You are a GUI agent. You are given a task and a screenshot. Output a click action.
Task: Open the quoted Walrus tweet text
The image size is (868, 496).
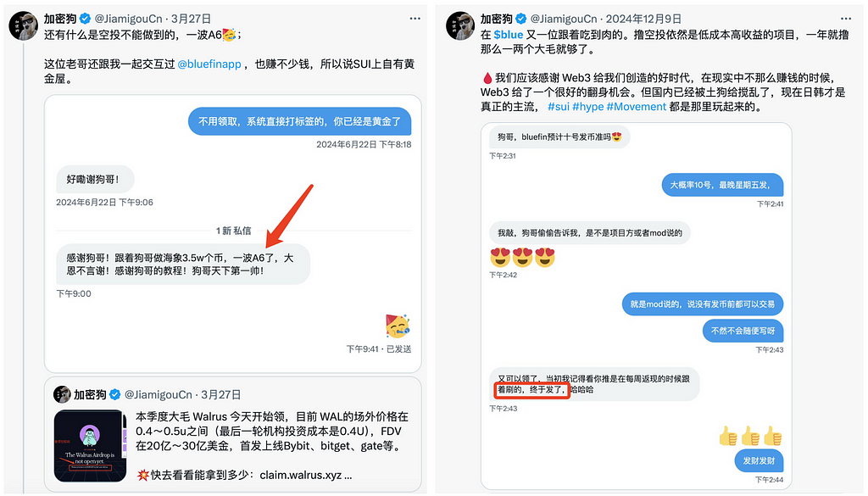click(x=272, y=446)
